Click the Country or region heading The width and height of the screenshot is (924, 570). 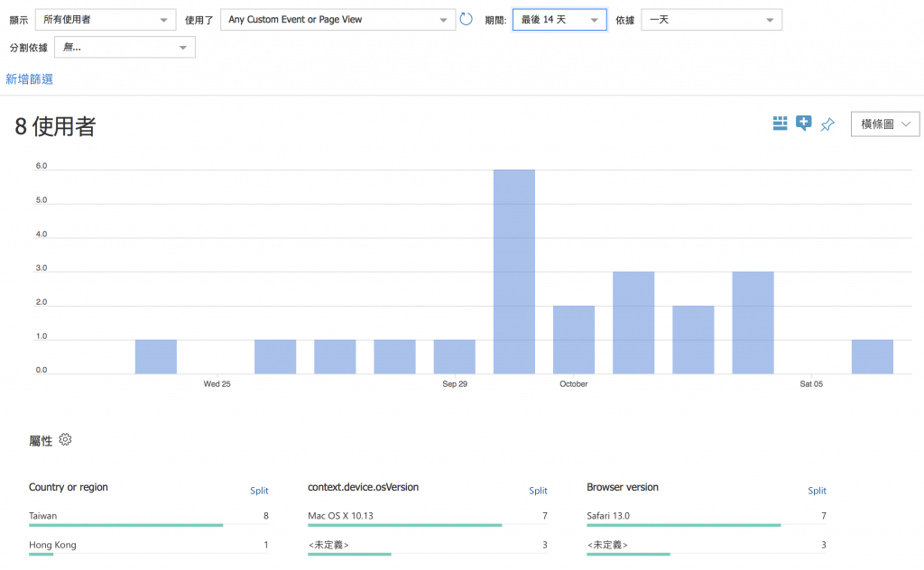coord(69,487)
